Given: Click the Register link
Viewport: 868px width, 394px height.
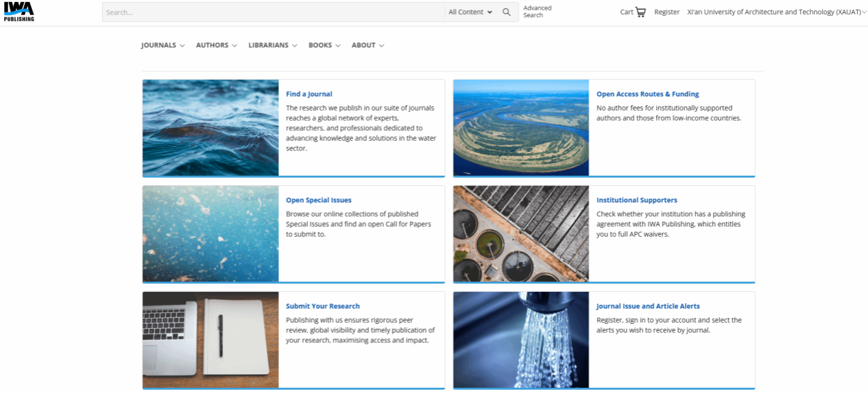Looking at the screenshot, I should click(666, 12).
